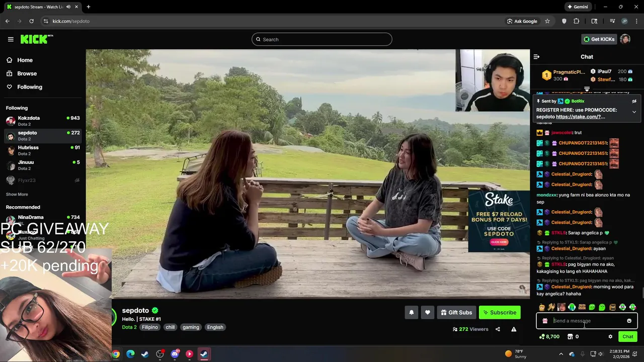Image resolution: width=644 pixels, height=362 pixels.
Task: Open chat settings gear
Action: [610, 337]
